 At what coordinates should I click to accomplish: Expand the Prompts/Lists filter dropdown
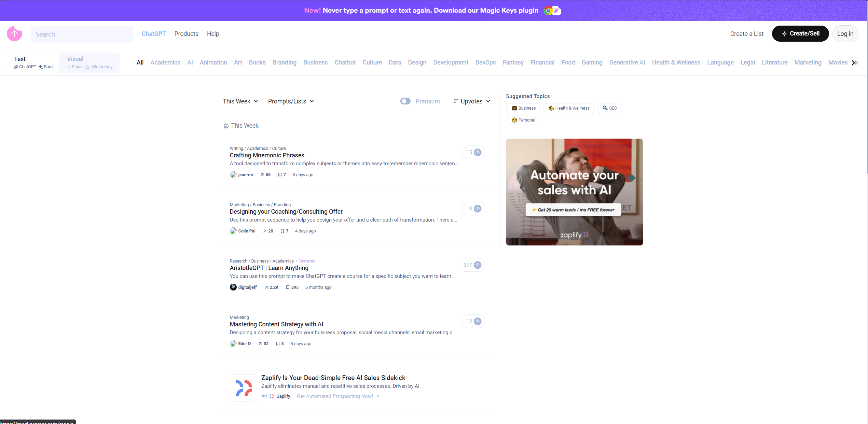click(291, 101)
